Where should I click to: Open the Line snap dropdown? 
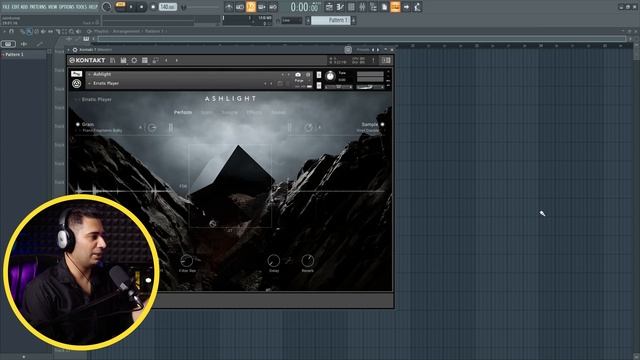coord(291,20)
